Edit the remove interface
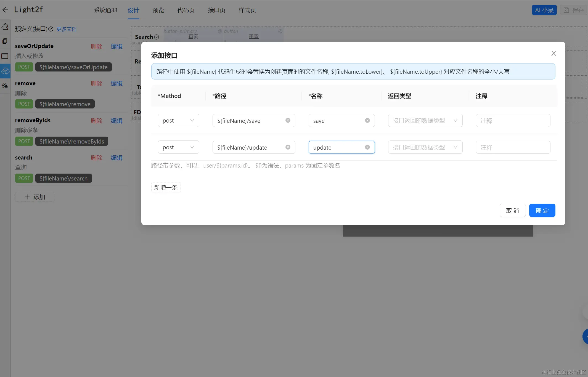 (117, 83)
